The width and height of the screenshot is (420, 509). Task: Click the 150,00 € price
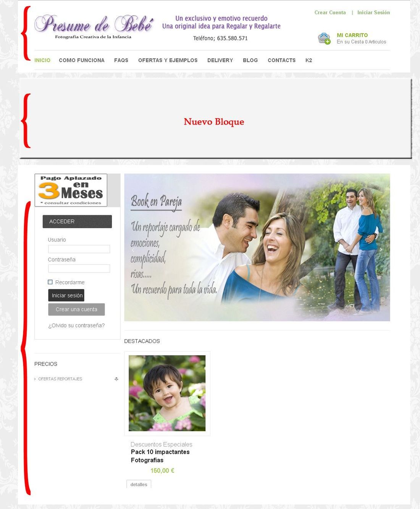click(x=162, y=471)
